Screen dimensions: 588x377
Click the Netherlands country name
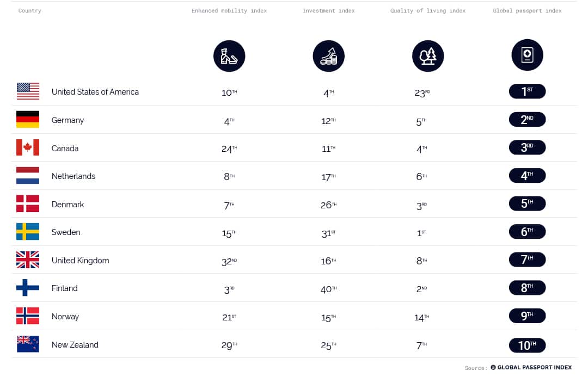[x=73, y=176]
